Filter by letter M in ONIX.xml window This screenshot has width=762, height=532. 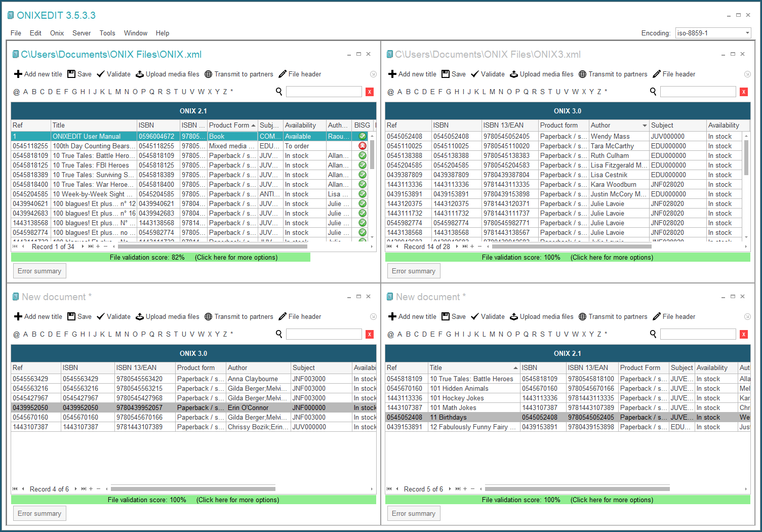[x=118, y=92]
